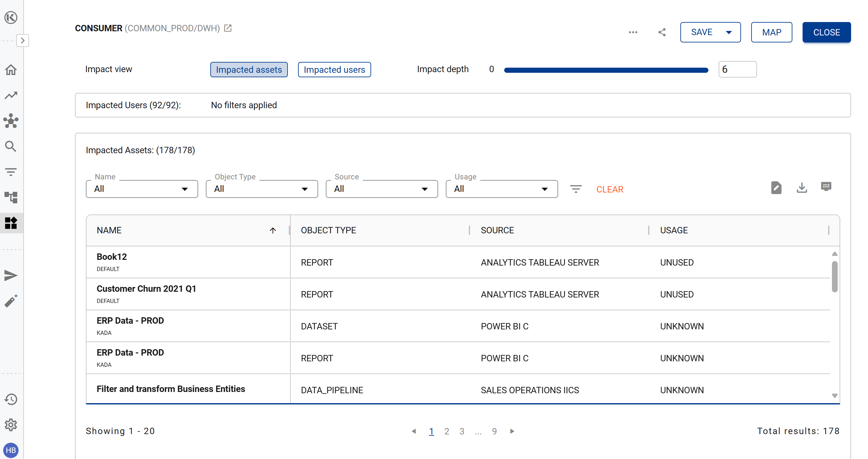Open the three-dots more options menu
The width and height of the screenshot is (868, 459).
[x=633, y=32]
